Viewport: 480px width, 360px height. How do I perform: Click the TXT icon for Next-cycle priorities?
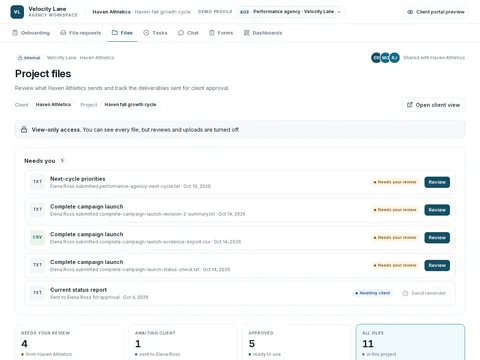point(37,182)
